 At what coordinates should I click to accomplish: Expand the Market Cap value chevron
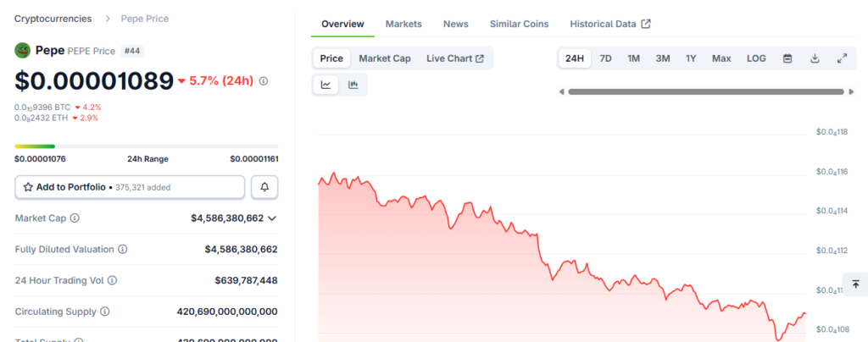point(272,218)
